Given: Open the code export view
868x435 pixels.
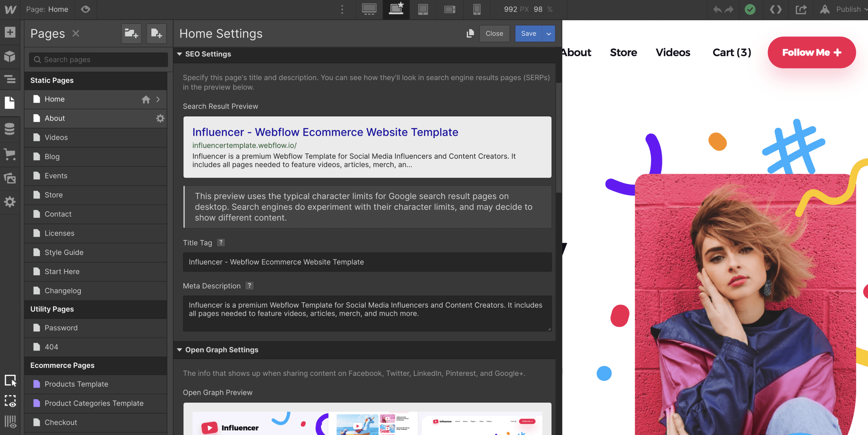Looking at the screenshot, I should point(775,9).
